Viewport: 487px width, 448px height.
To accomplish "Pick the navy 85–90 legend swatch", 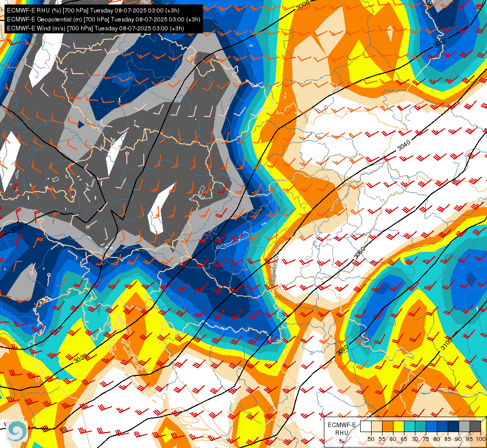I will tap(454, 426).
